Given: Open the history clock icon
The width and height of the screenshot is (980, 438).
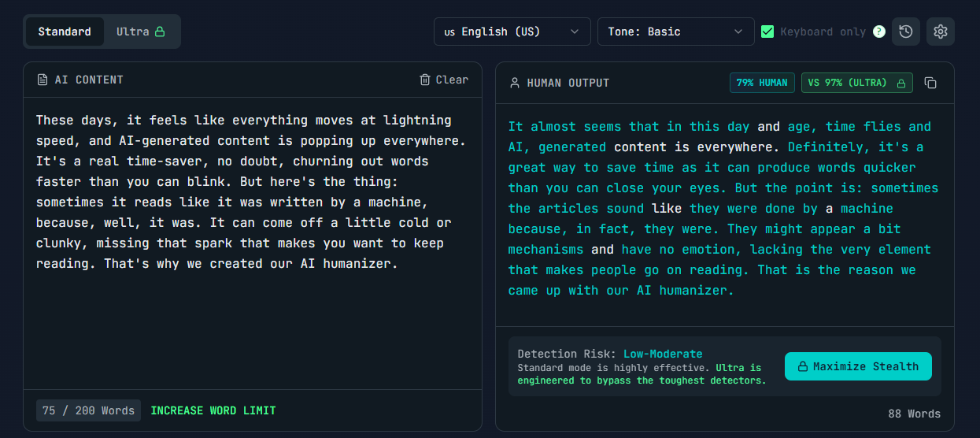Looking at the screenshot, I should point(905,32).
